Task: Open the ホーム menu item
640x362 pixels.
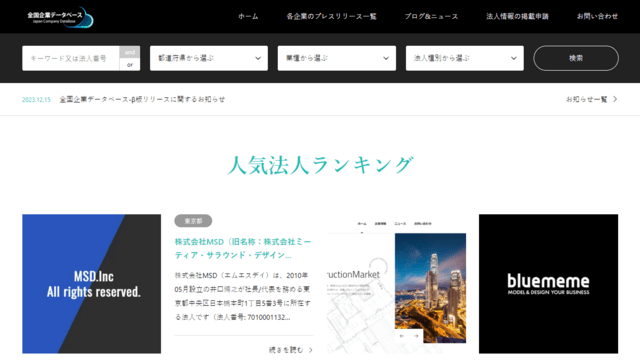Action: coord(248,16)
